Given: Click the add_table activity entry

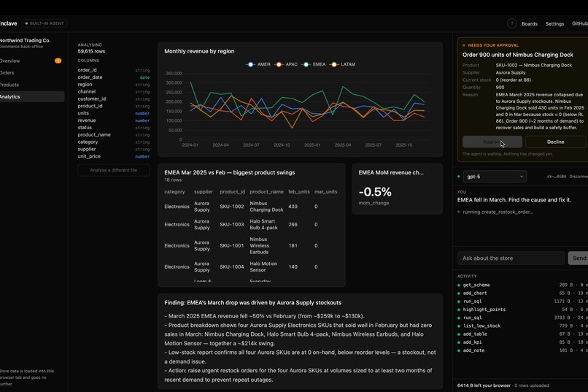Looking at the screenshot, I should point(522,334).
